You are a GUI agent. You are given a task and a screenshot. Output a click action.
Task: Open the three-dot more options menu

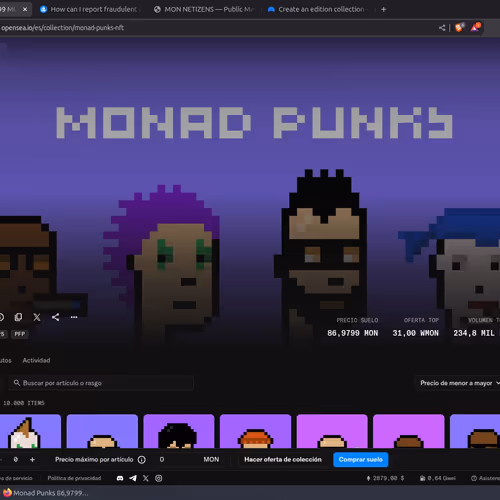coord(74,317)
